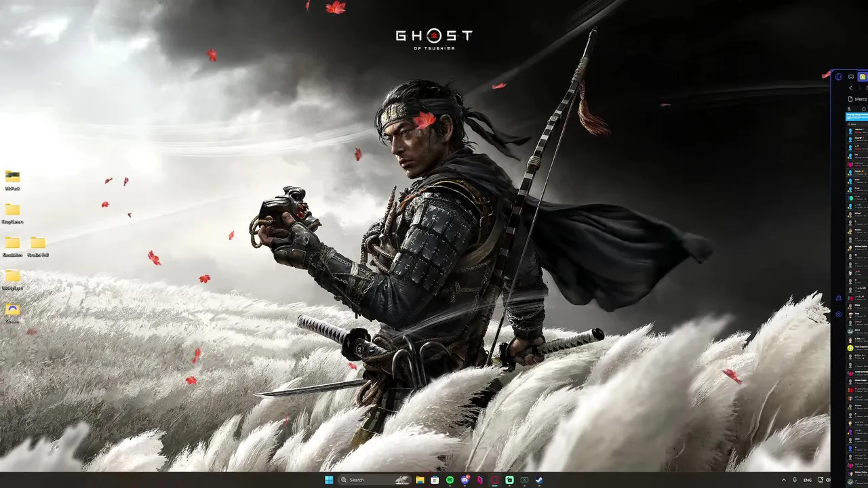Click the GX Corner icon in Opera window
The width and height of the screenshot is (868, 488).
[x=851, y=77]
